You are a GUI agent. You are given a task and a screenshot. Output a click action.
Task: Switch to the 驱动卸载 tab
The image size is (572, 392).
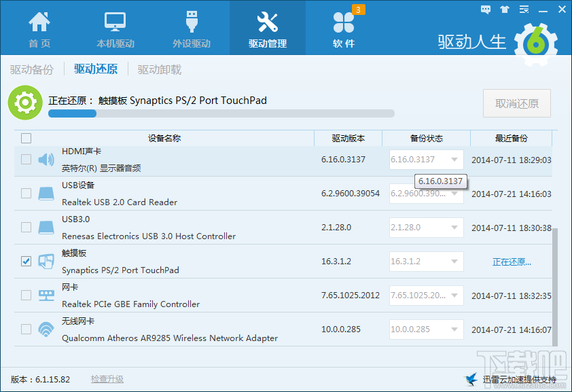tap(160, 69)
